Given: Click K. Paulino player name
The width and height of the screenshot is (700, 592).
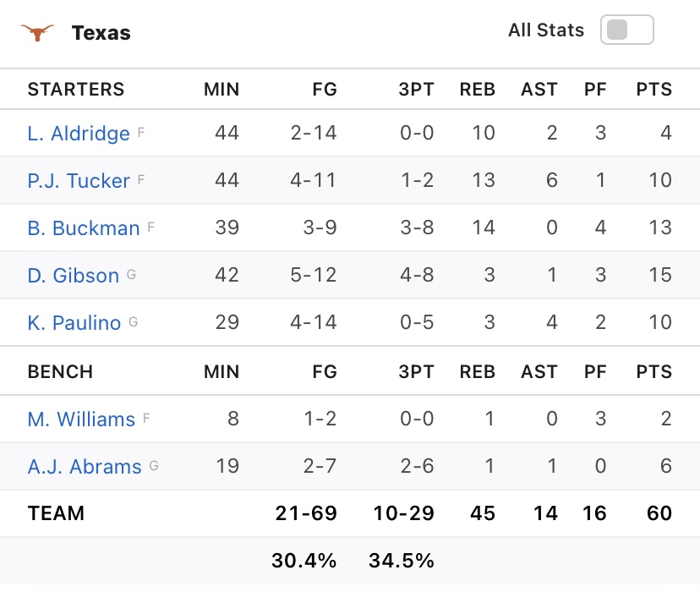Looking at the screenshot, I should [x=74, y=323].
